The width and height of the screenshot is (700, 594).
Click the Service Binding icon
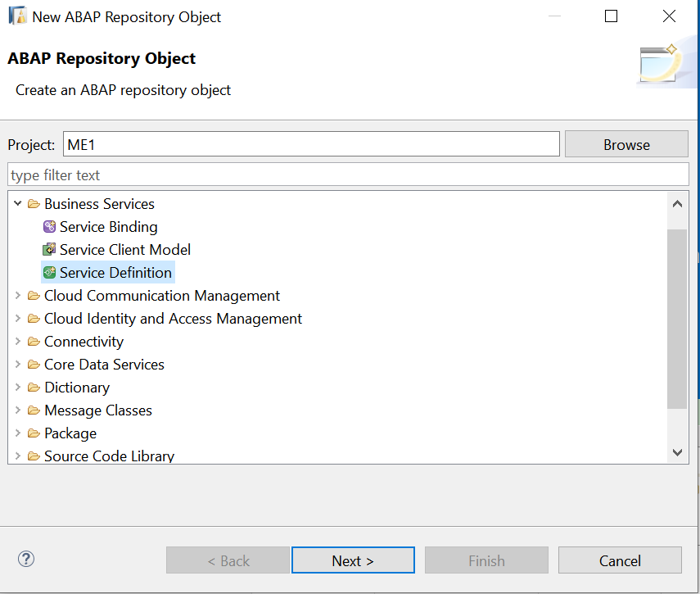49,227
